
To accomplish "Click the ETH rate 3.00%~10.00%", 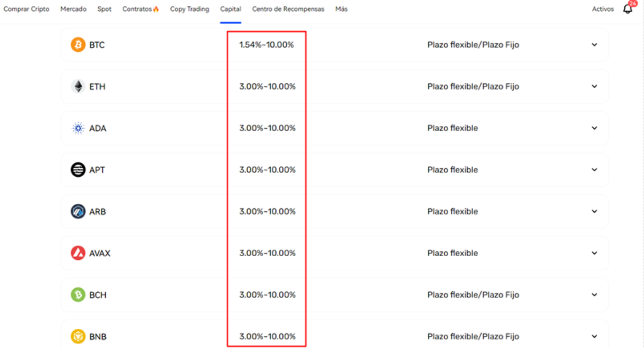I will (267, 86).
